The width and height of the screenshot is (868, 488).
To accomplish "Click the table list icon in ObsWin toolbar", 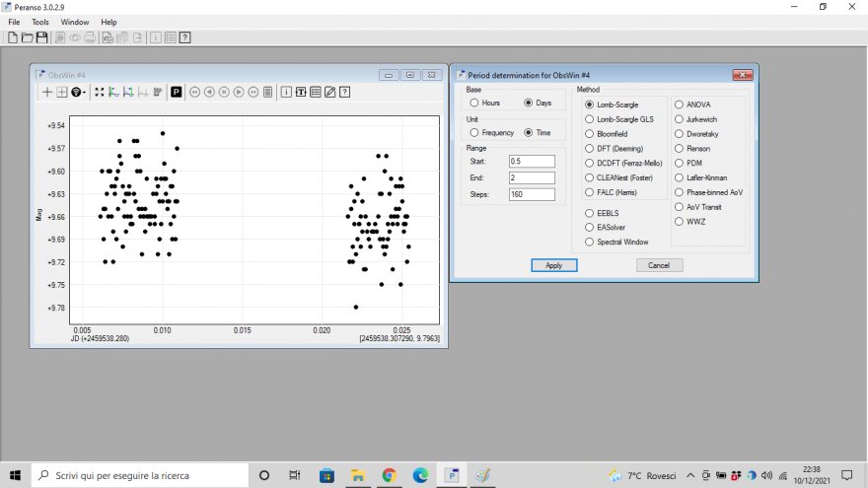I will coord(316,92).
